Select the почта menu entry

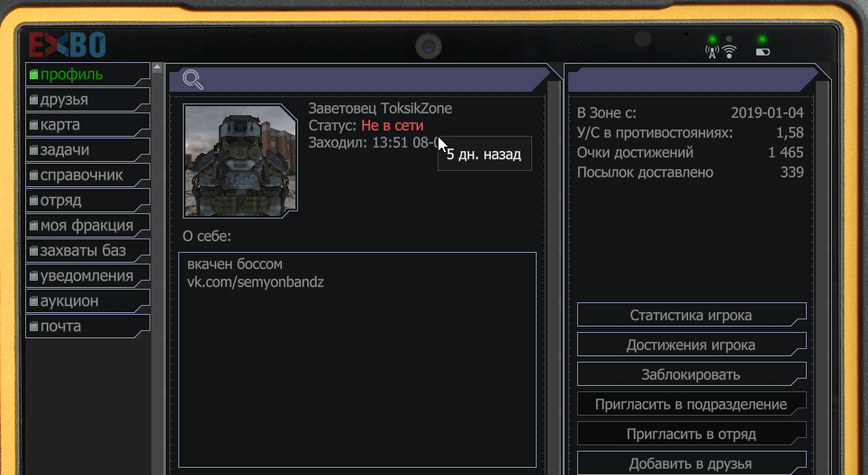87,327
